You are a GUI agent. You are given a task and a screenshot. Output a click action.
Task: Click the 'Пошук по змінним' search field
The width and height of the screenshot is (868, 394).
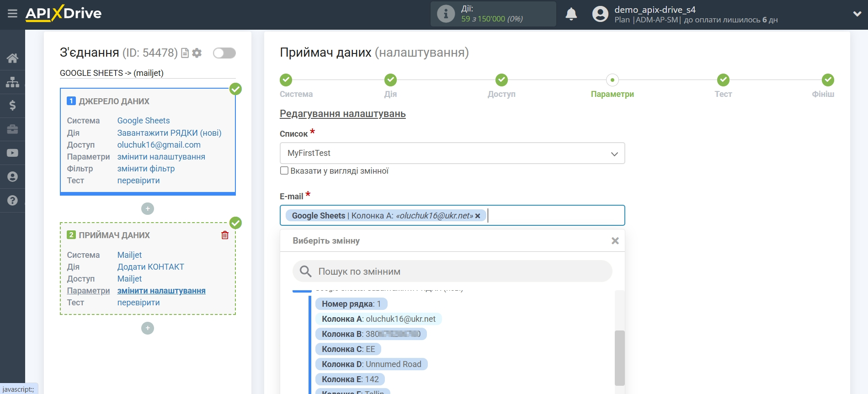(452, 272)
